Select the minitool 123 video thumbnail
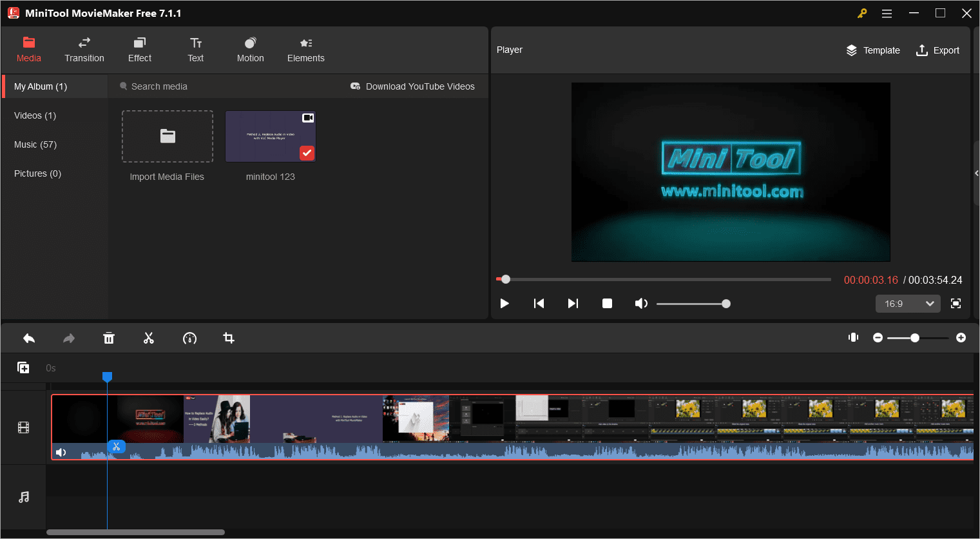Screen dimensions: 980x539 pos(271,136)
